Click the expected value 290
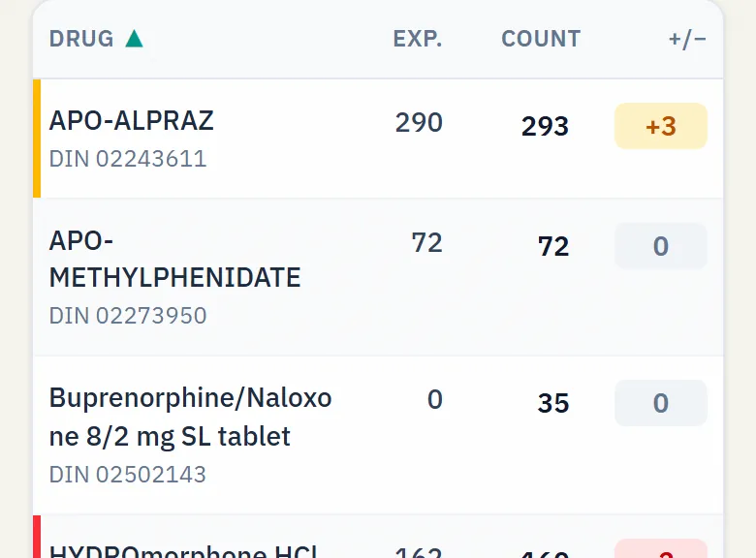 point(419,122)
